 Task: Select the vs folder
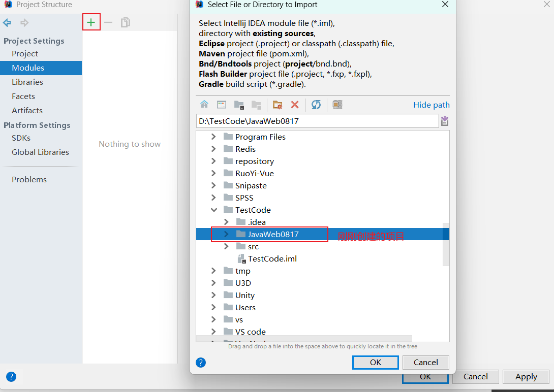(x=239, y=320)
